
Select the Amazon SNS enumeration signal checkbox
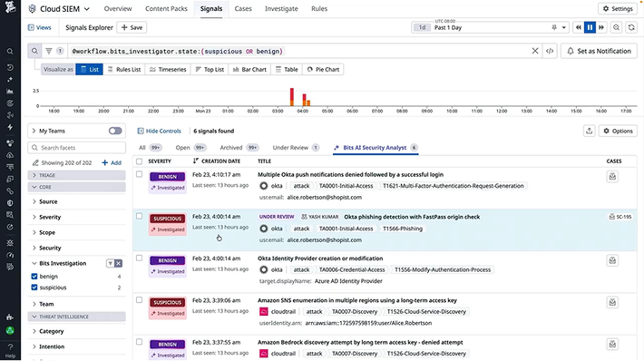pos(140,300)
